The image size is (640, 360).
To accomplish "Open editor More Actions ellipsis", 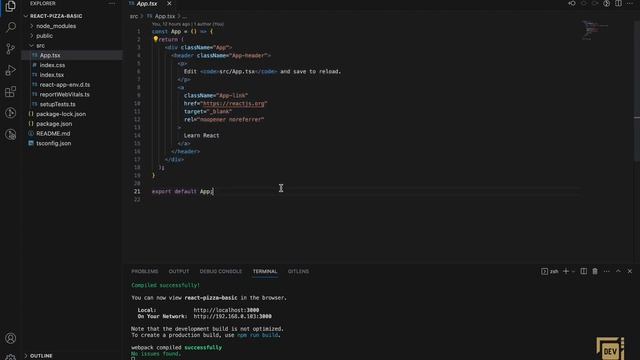I will 630,3.
